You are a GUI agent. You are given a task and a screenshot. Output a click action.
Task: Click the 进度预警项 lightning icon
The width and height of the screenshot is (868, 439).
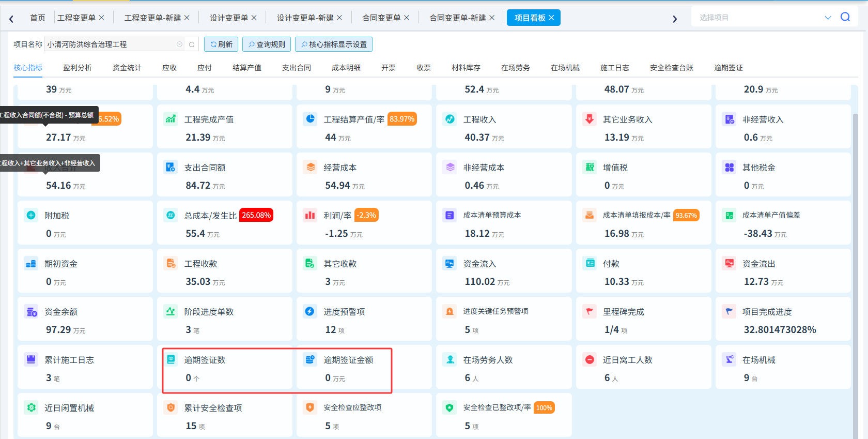tap(310, 311)
